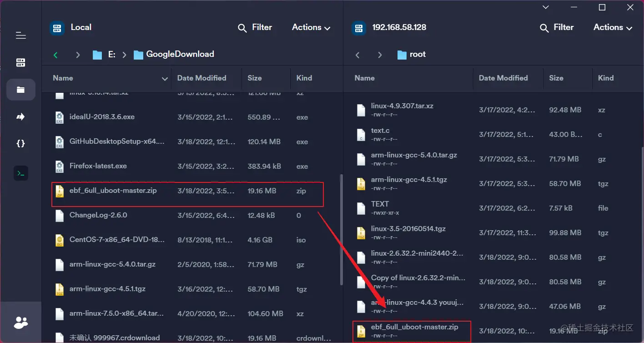Select arm-linux-7.5.0-x86_64.tar file

pos(116,313)
